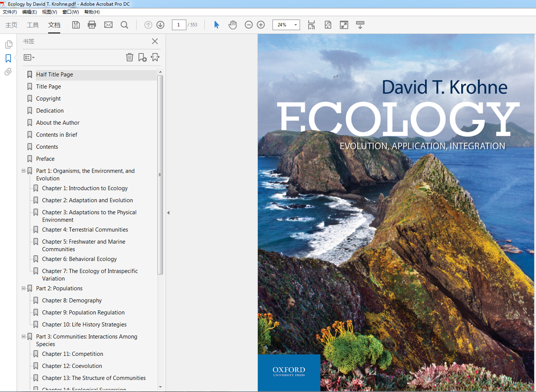Open Chapter 11: Competition bookmark
Image resolution: width=536 pixels, height=392 pixels.
tap(73, 354)
